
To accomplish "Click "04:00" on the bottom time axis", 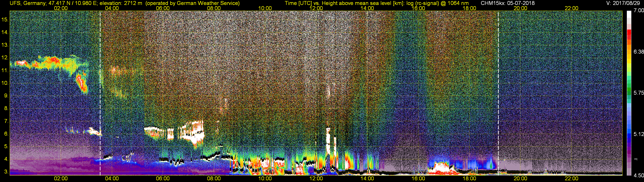I will point(112,179).
